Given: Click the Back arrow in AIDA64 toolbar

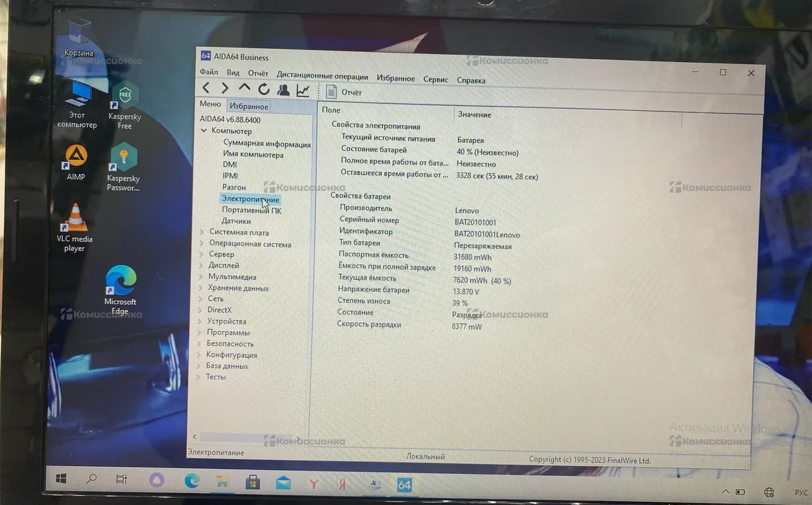Looking at the screenshot, I should (206, 89).
